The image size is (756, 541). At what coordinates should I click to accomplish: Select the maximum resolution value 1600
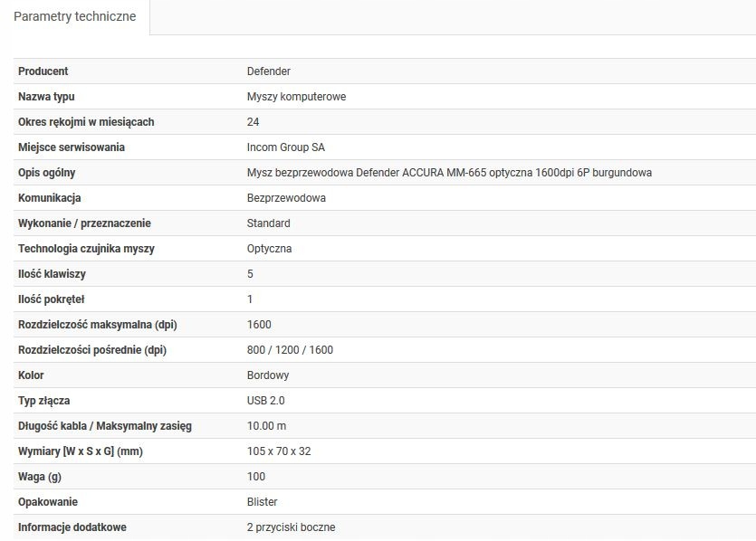(x=259, y=325)
